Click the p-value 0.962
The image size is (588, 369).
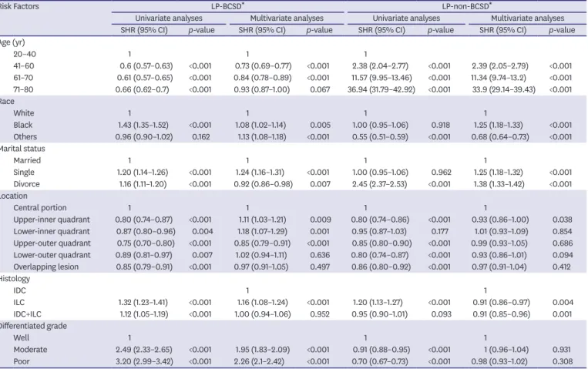click(441, 172)
